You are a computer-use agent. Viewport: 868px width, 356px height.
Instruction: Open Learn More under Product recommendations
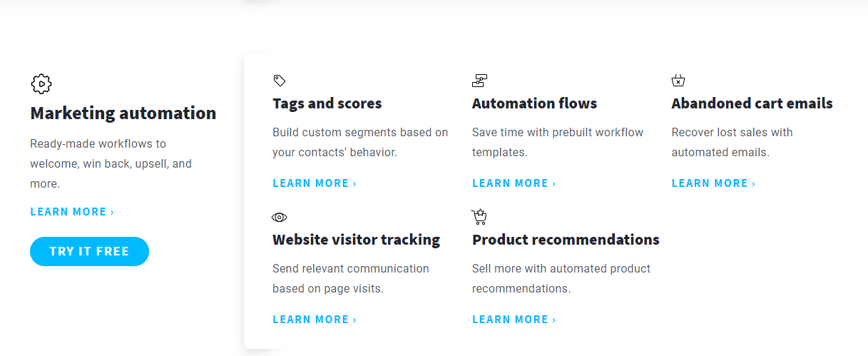click(514, 320)
